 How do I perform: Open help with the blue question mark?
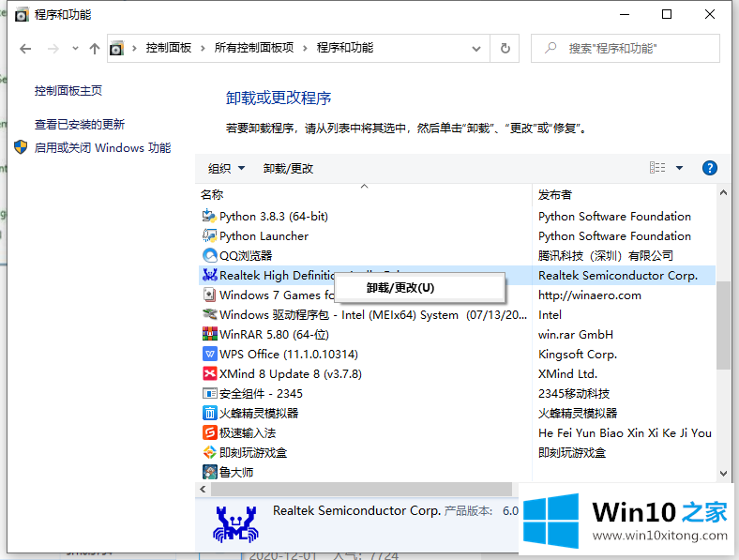point(709,168)
